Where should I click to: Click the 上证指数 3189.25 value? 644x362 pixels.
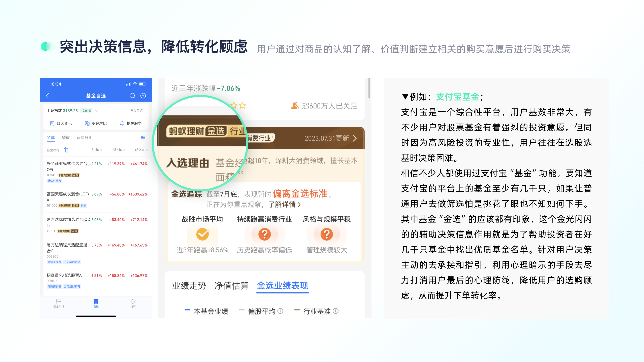pos(70,111)
